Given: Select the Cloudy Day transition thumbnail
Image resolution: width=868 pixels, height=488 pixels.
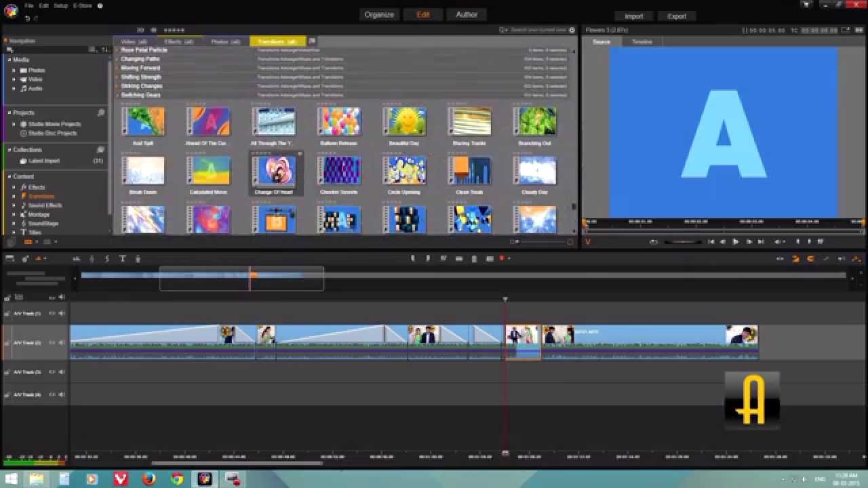Looking at the screenshot, I should [x=534, y=171].
